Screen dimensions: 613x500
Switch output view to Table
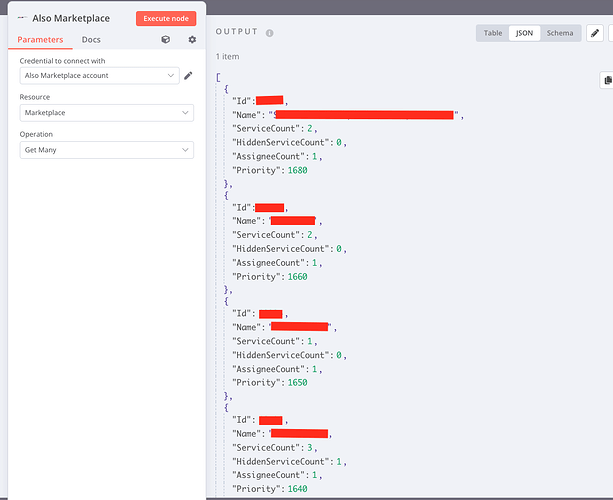(x=493, y=33)
